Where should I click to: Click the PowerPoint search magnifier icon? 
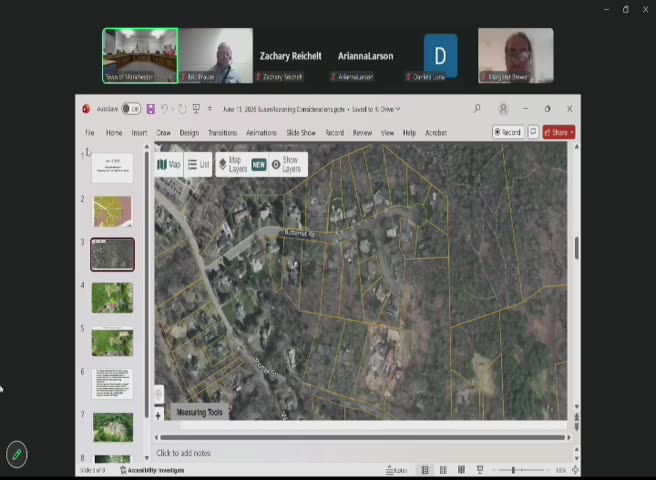[477, 109]
